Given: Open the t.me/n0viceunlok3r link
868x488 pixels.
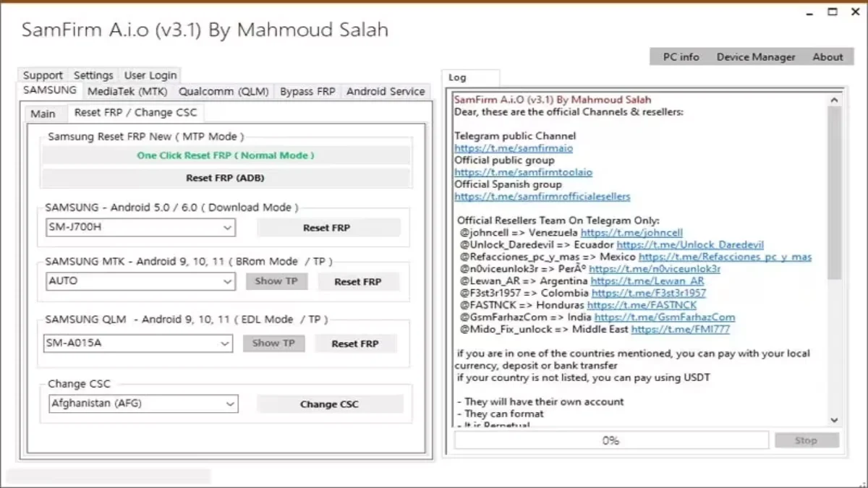Looking at the screenshot, I should [x=655, y=269].
